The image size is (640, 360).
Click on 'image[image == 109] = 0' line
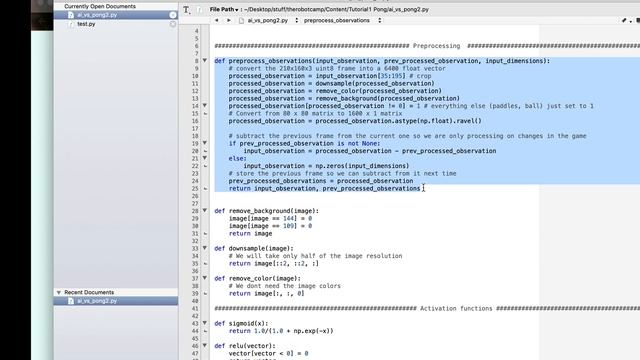[270, 226]
